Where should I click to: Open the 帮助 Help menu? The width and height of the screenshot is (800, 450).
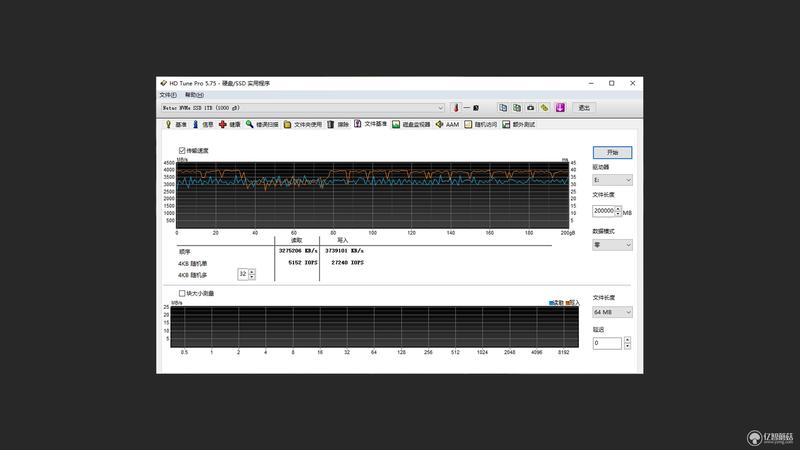194,95
